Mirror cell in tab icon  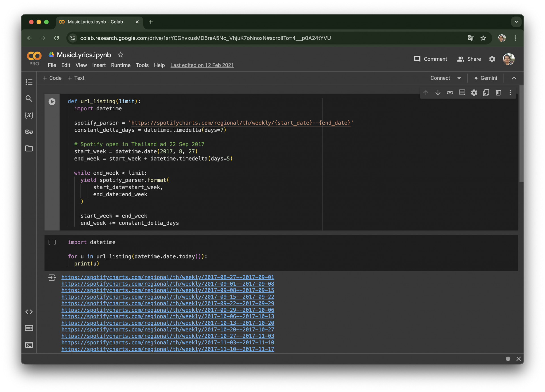pos(486,93)
